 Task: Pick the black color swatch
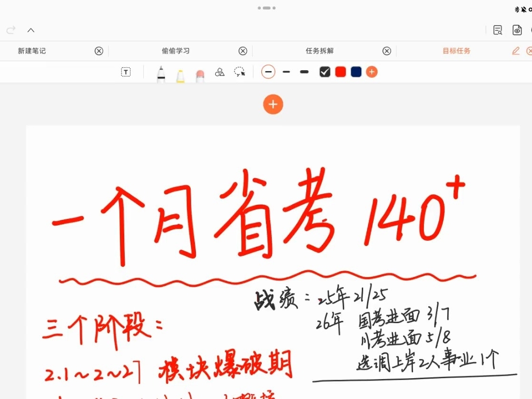[325, 72]
